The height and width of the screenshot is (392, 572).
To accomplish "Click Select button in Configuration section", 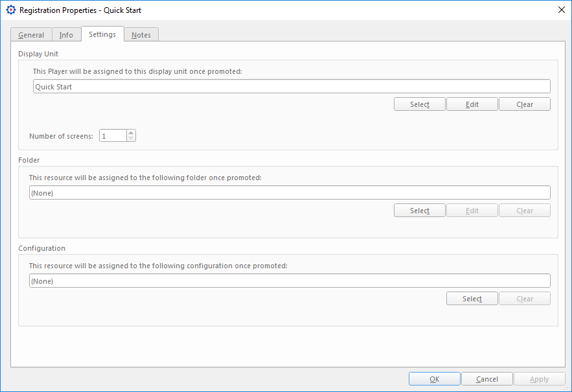I will [472, 298].
